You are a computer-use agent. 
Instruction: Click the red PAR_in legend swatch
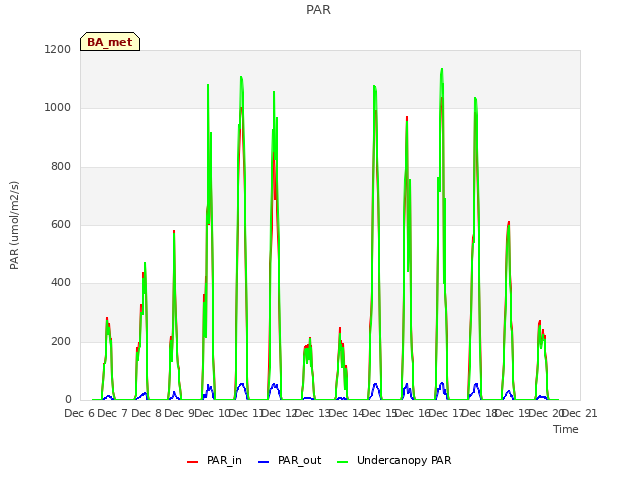(x=192, y=462)
